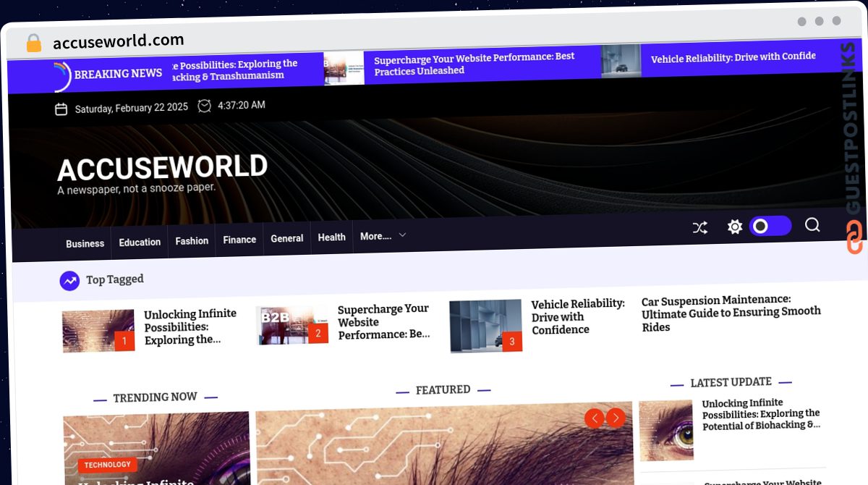This screenshot has height=485, width=868.
Task: Select the Fashion menu item
Action: 192,240
